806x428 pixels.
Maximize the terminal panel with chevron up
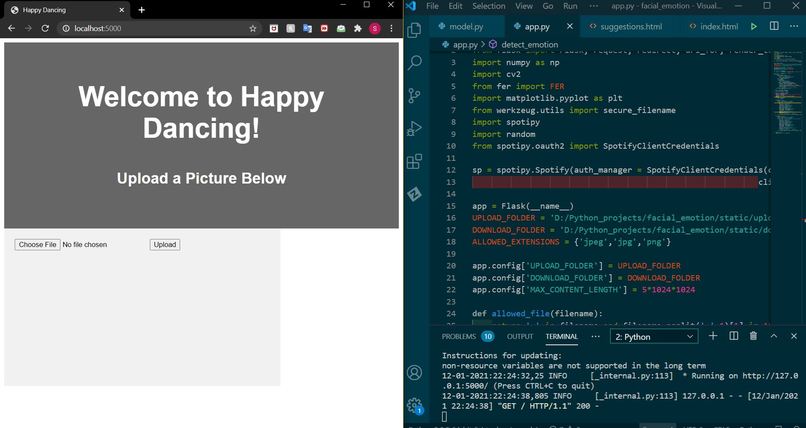pos(774,336)
